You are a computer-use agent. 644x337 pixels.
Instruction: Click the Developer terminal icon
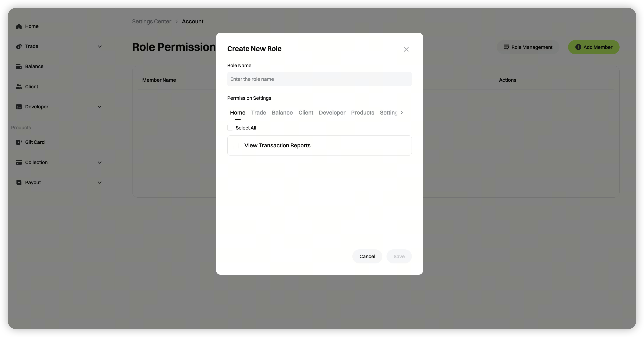tap(19, 107)
